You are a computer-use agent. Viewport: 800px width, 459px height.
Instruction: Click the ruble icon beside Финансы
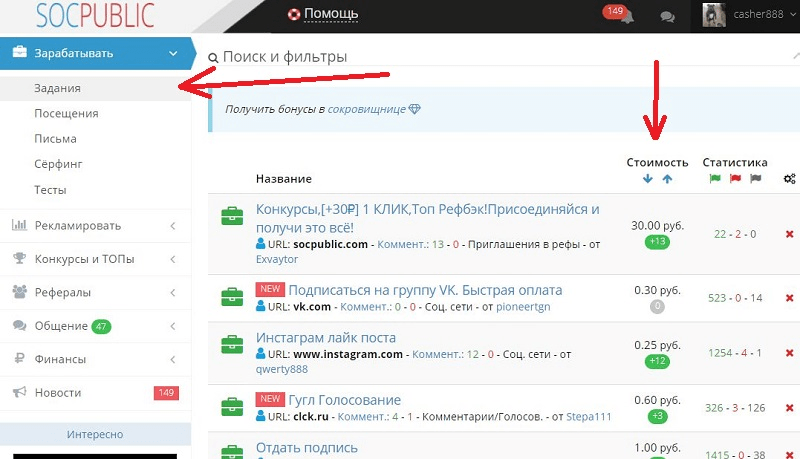tap(19, 359)
